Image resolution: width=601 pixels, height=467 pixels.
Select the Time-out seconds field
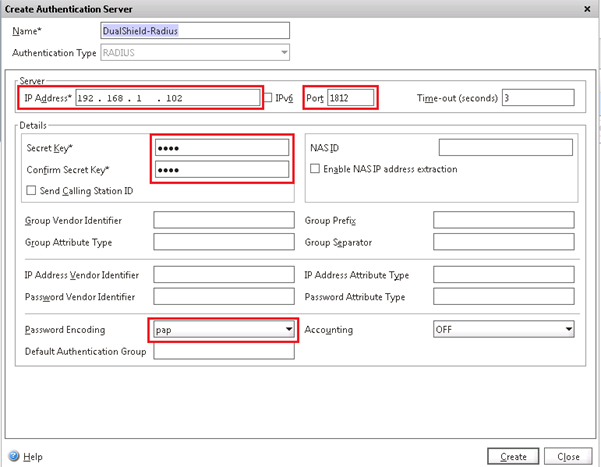(537, 97)
